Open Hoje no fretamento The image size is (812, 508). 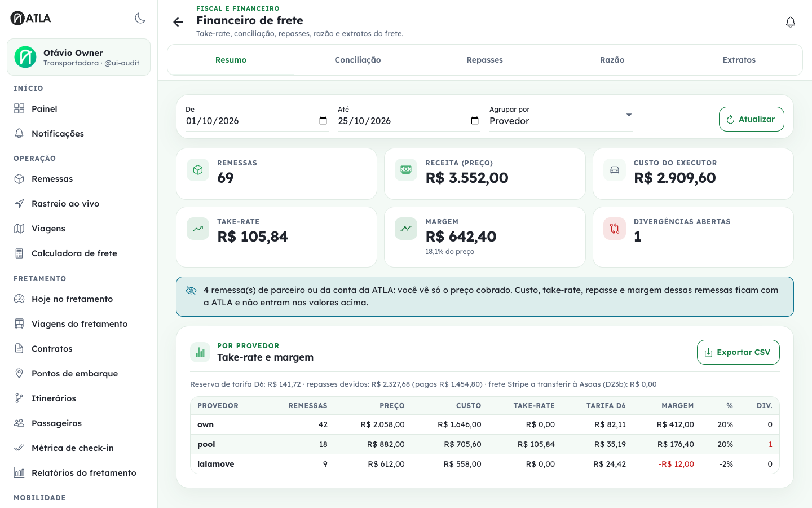[78, 299]
